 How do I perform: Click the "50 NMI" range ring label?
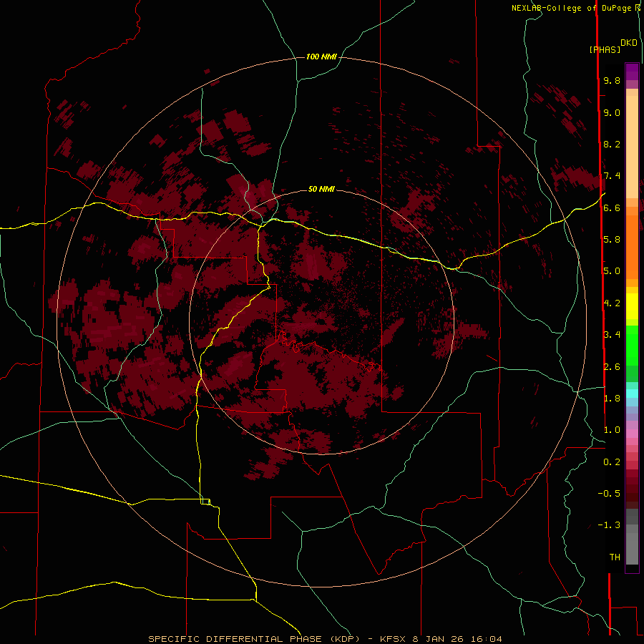(x=321, y=189)
